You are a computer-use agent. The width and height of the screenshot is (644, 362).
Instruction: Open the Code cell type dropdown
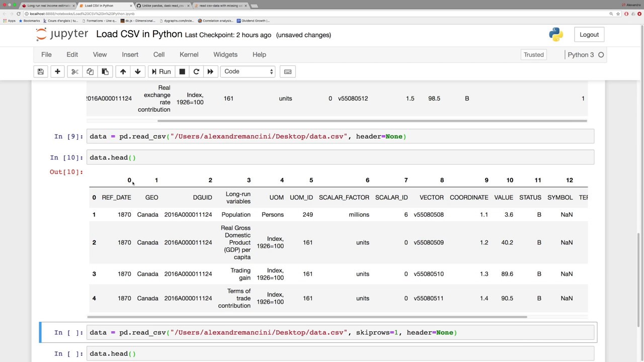[248, 71]
